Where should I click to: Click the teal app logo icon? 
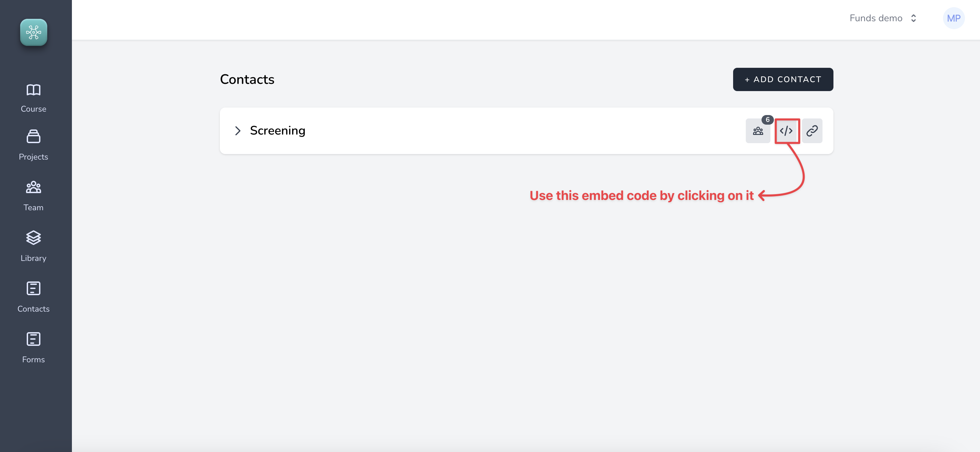coord(34,32)
